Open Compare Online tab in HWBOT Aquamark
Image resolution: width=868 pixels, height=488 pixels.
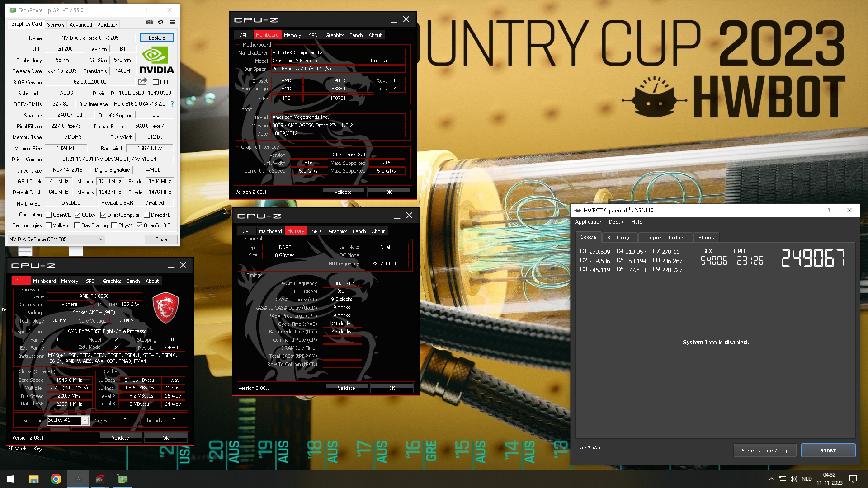pyautogui.click(x=665, y=237)
